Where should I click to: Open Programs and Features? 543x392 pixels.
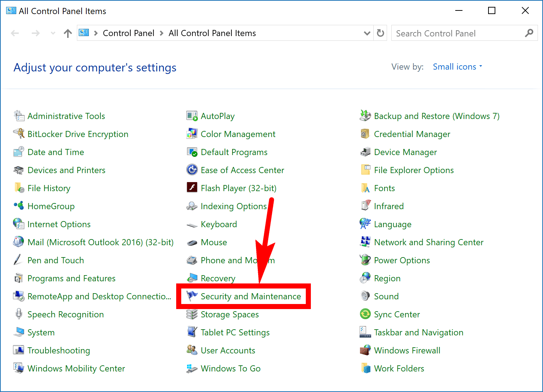[x=71, y=278]
